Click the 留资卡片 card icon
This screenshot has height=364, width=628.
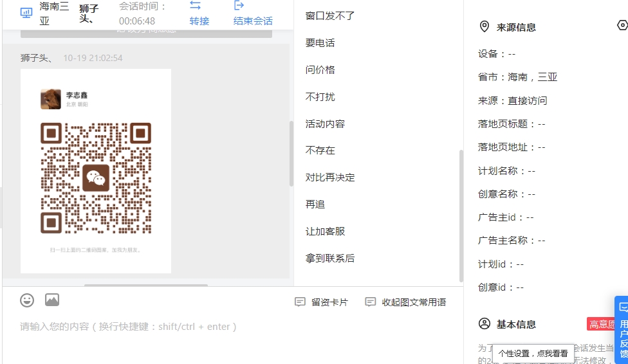point(300,302)
